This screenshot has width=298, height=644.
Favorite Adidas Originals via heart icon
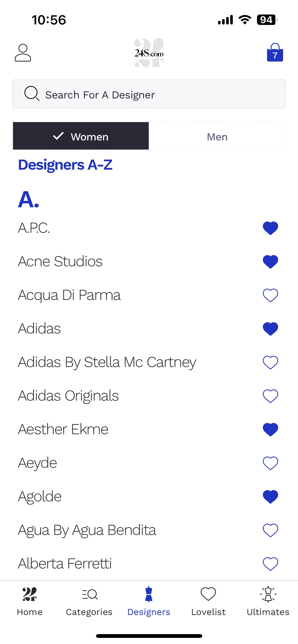[x=270, y=396]
